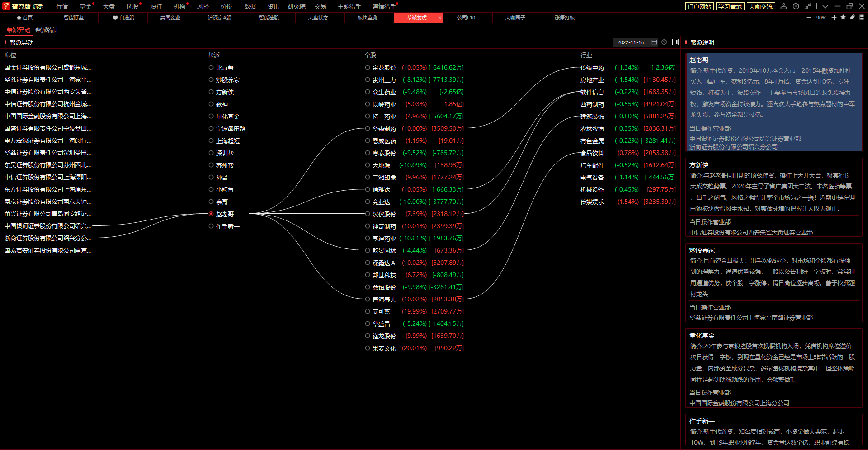Open the 行情 menu
Viewport: 868px width, 450px height.
click(x=62, y=6)
